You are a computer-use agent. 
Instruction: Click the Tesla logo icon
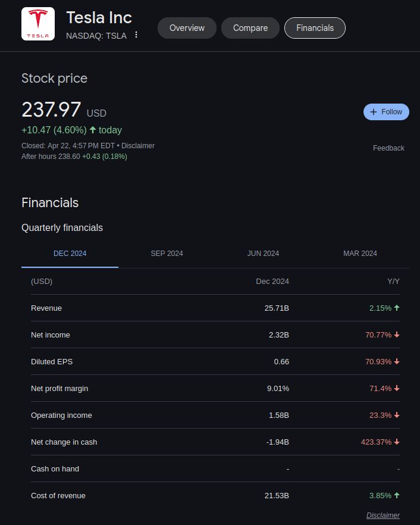click(x=38, y=24)
